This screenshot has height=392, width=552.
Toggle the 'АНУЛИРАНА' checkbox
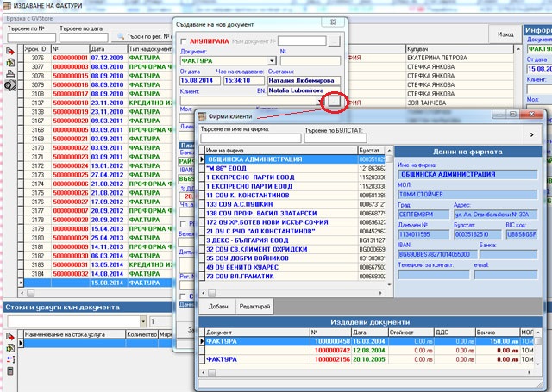(184, 41)
